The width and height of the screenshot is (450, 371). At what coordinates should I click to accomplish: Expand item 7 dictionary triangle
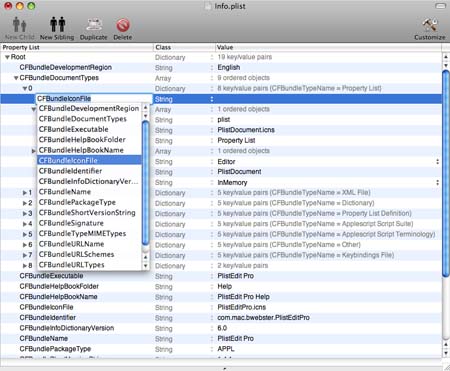[25, 255]
